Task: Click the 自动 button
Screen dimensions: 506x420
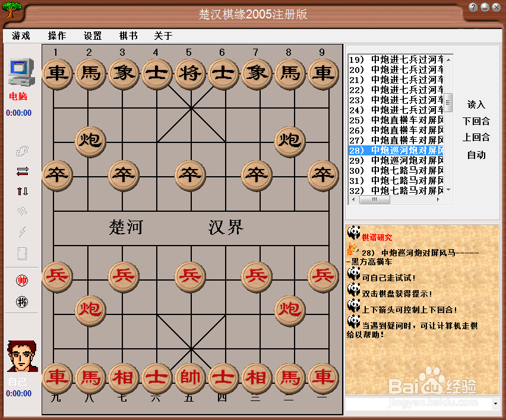Action: click(476, 155)
